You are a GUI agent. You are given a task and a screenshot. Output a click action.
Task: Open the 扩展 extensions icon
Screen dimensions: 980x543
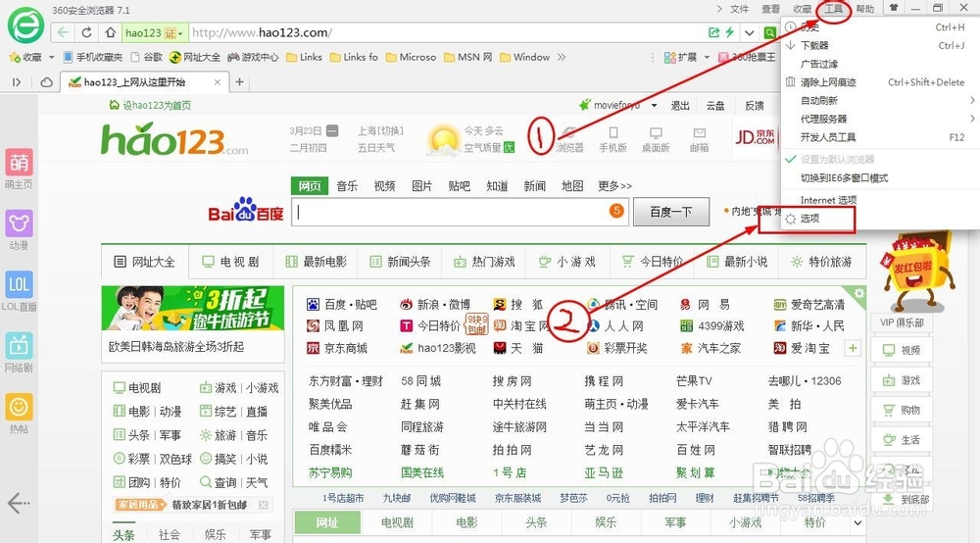[x=670, y=57]
